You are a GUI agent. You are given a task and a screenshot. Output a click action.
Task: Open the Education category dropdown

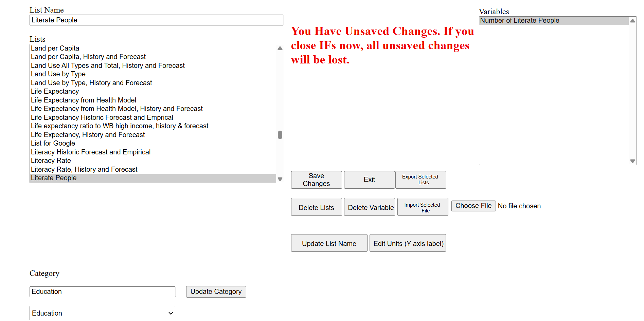102,313
